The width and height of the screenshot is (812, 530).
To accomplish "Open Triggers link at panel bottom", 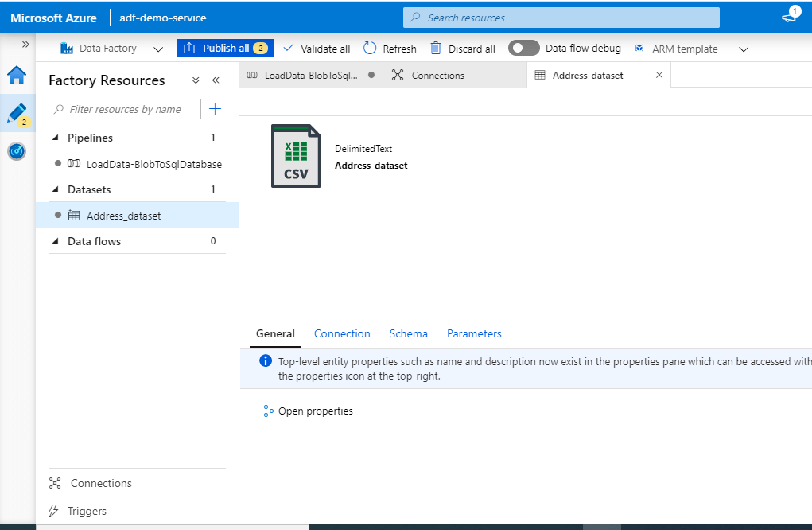I will [87, 512].
